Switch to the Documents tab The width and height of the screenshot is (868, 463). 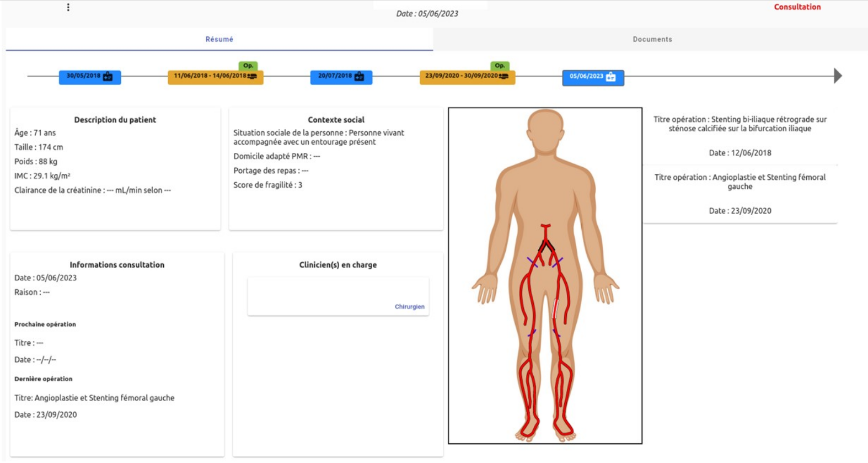tap(652, 39)
